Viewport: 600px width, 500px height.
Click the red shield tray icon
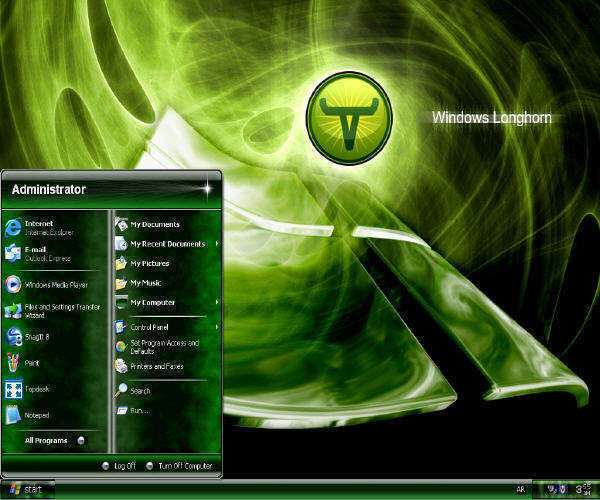coord(562,489)
